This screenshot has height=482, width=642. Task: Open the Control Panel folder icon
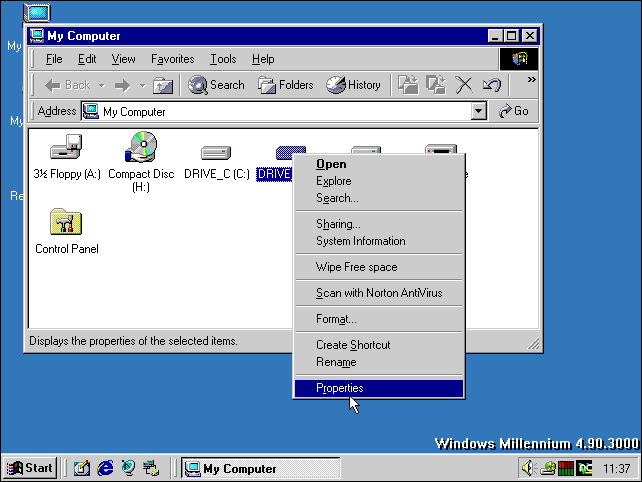pos(66,222)
